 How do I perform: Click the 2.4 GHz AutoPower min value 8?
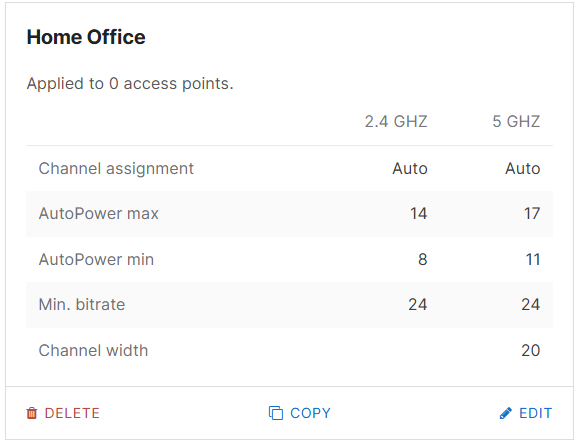pyautogui.click(x=423, y=259)
